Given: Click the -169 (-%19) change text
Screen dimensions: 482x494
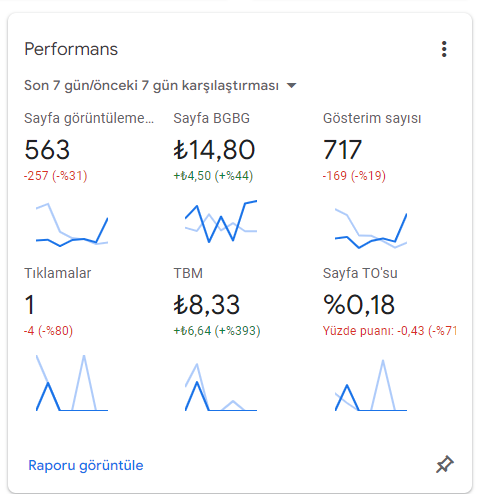Looking at the screenshot, I should pos(354,176).
